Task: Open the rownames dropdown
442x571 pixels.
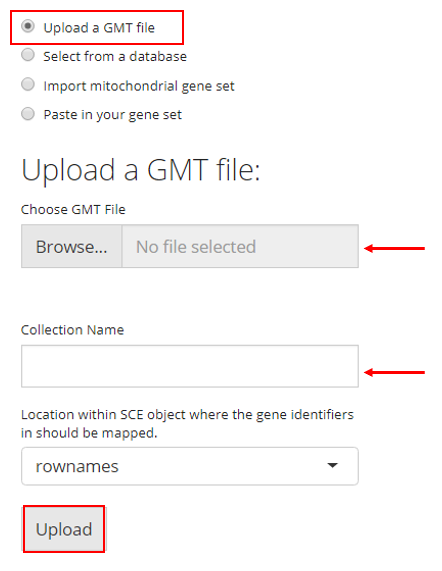Action: coord(190,466)
